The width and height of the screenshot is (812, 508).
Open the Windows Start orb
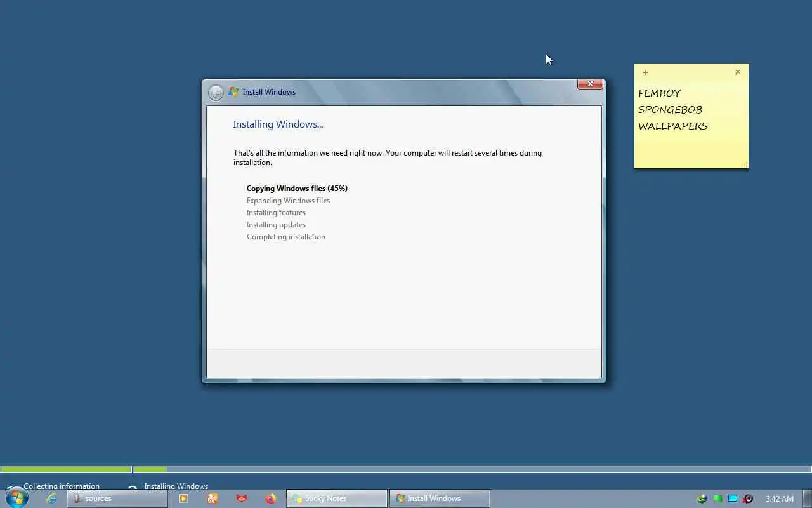tap(16, 498)
